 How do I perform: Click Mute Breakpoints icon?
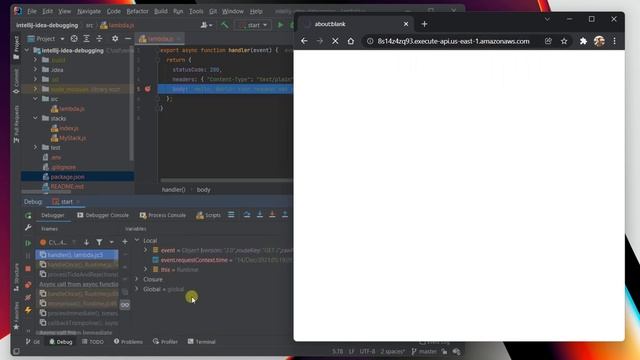(x=28, y=298)
